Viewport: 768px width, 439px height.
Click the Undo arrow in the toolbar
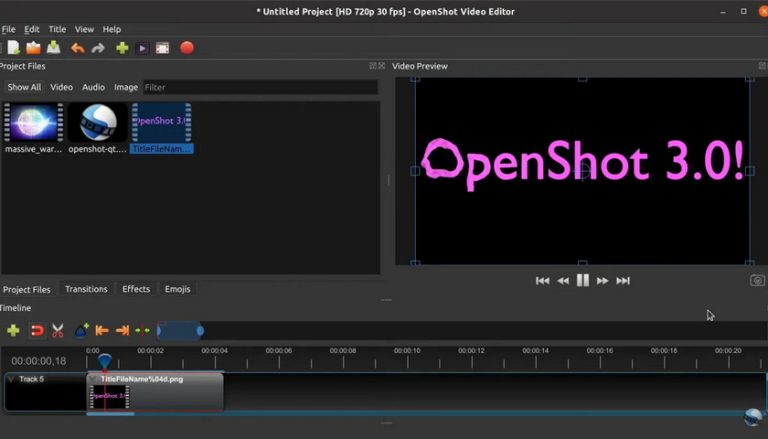click(x=77, y=47)
